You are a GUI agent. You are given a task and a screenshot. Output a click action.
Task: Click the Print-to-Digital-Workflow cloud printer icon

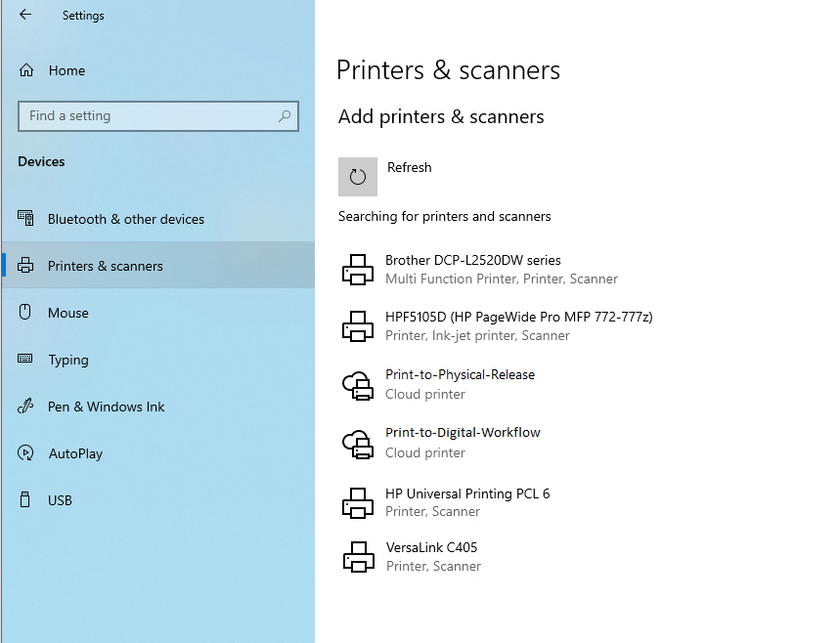click(x=358, y=445)
